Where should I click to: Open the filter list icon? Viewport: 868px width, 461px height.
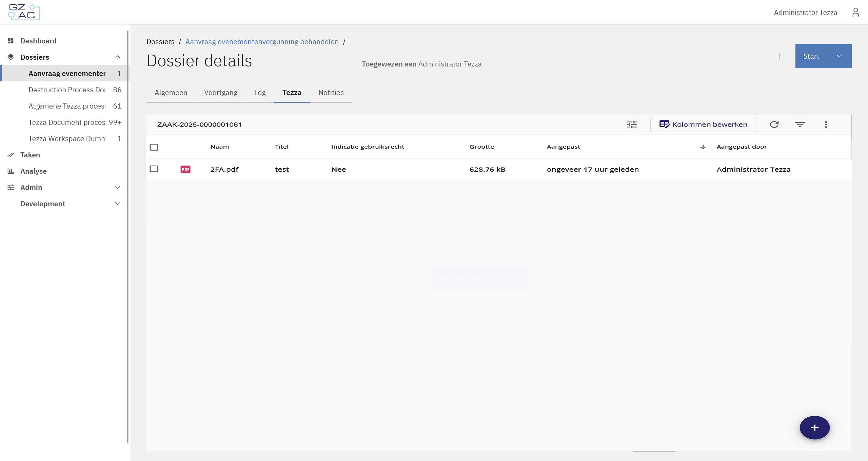[x=800, y=124]
